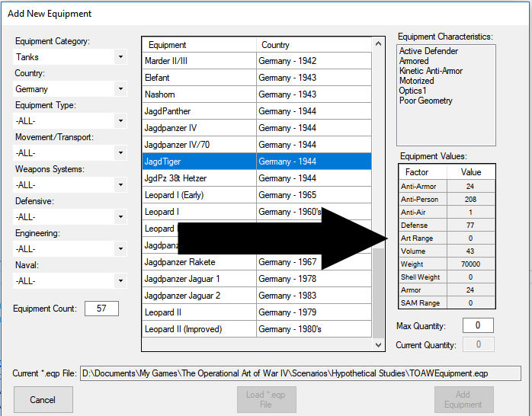Click the equipment list scroll down arrow

coord(379,345)
